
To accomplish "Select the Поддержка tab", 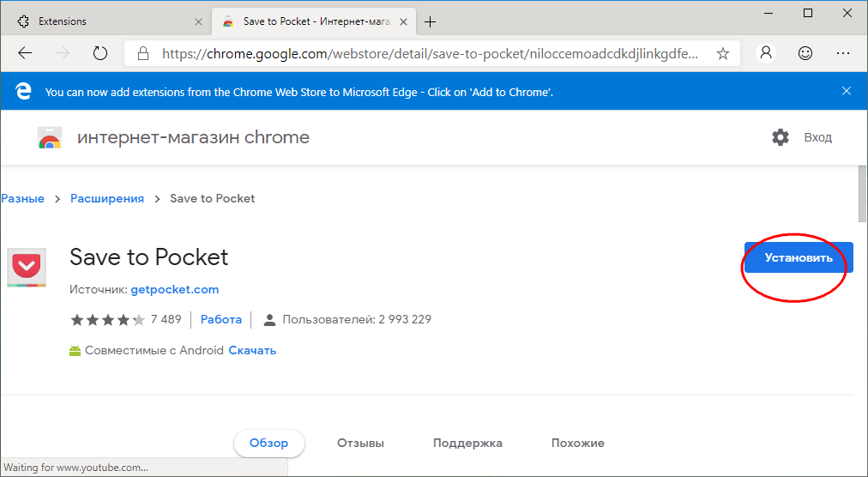I will (x=467, y=444).
